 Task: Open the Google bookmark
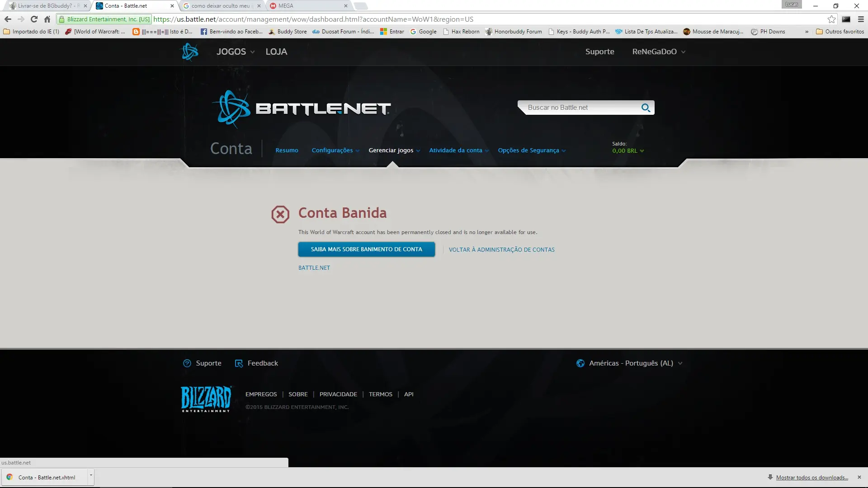(x=423, y=32)
